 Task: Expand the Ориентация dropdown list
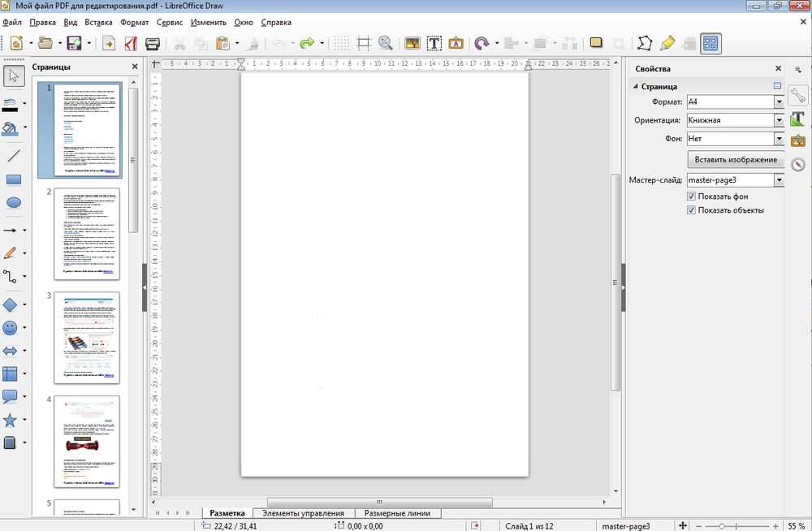(x=779, y=120)
